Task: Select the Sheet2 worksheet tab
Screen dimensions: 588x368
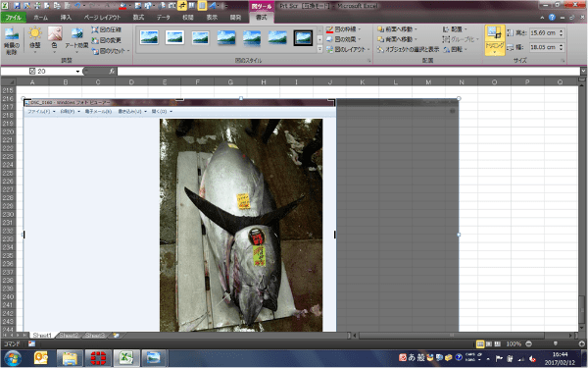Action: [69, 335]
